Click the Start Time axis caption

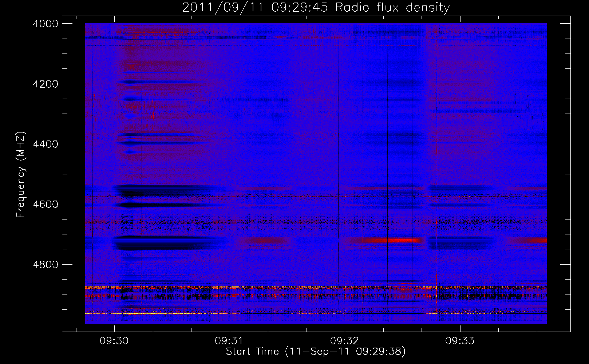click(x=316, y=352)
